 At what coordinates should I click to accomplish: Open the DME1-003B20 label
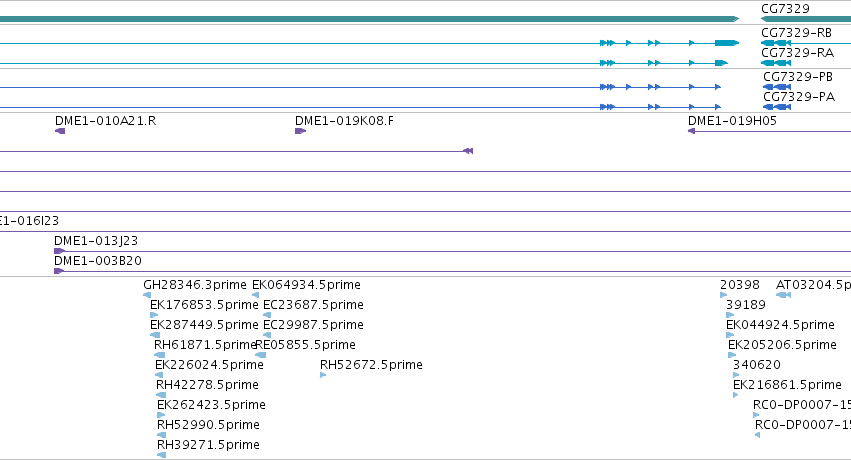(98, 261)
